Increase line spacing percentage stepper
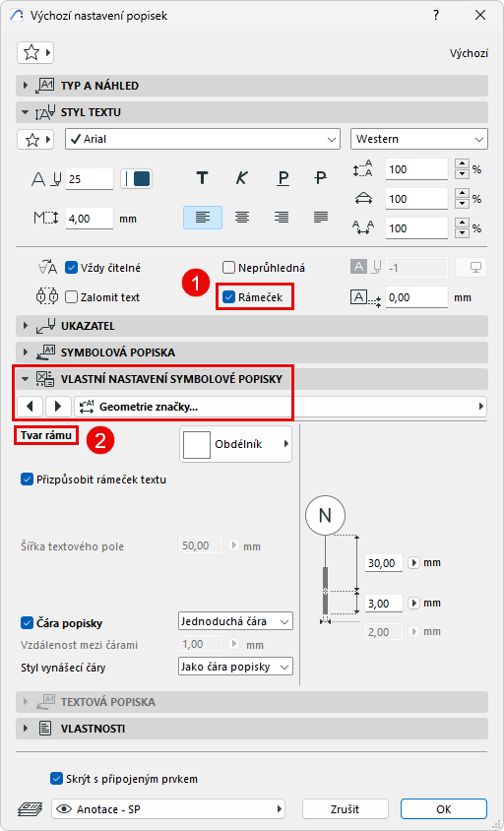The image size is (504, 831). pos(463,164)
